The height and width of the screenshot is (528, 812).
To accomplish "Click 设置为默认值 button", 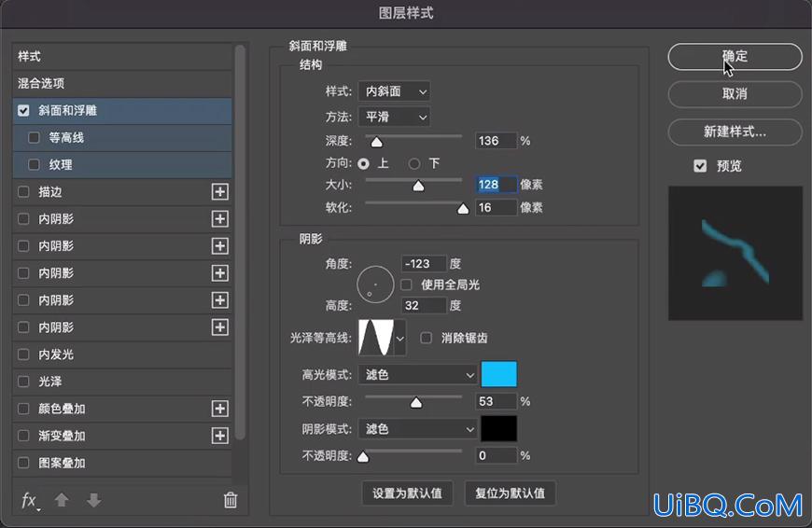I will click(407, 493).
